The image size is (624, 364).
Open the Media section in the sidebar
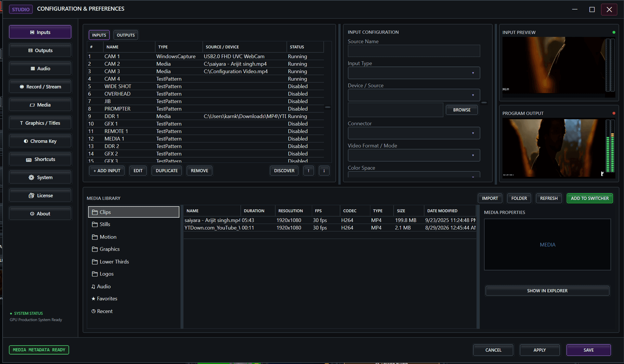[x=40, y=105]
